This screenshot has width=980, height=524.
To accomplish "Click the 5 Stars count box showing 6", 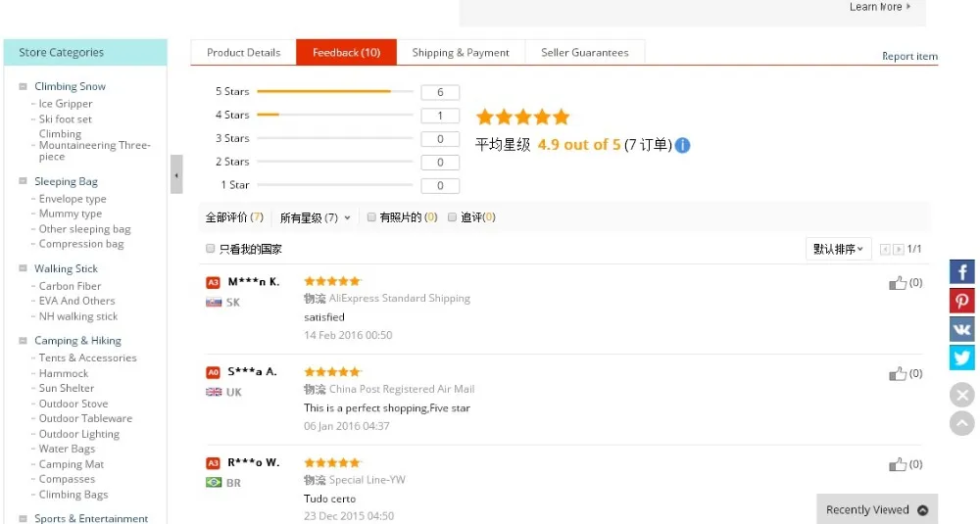I will 440,92.
